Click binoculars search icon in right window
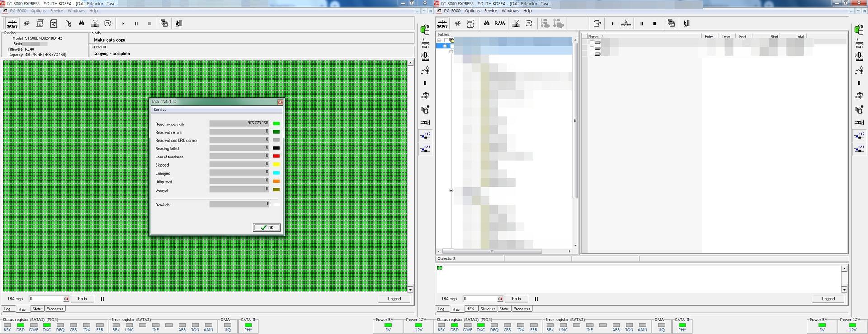Image resolution: width=868 pixels, height=334 pixels. click(x=486, y=24)
